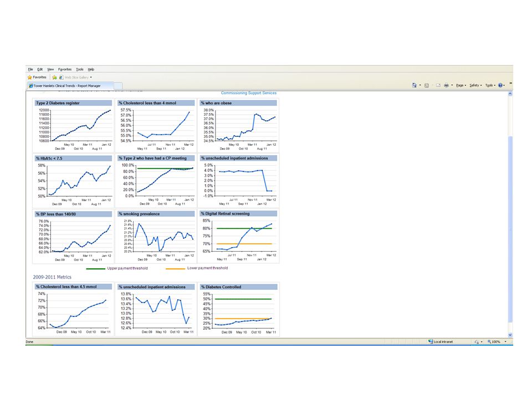Screen dimensions: 532x399
Task: Expand the Home dropdown arrow
Action: 420,85
